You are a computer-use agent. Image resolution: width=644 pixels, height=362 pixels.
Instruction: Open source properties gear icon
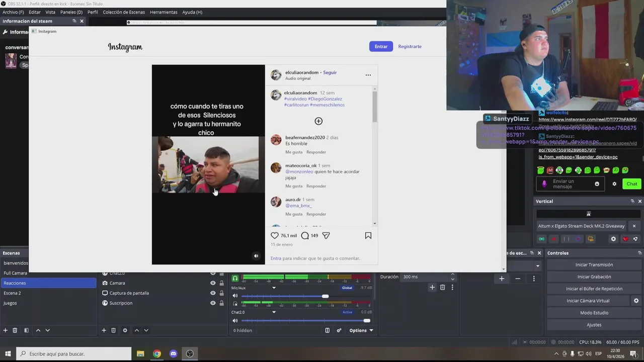pos(125,330)
